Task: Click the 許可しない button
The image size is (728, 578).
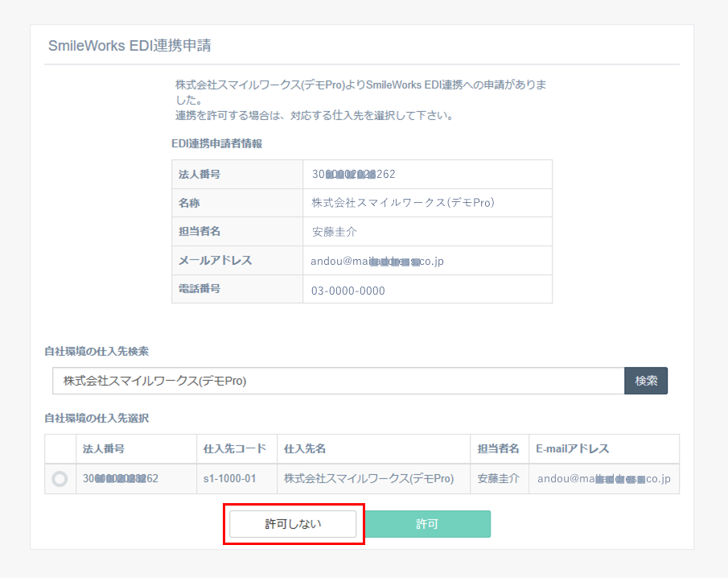Action: (293, 524)
